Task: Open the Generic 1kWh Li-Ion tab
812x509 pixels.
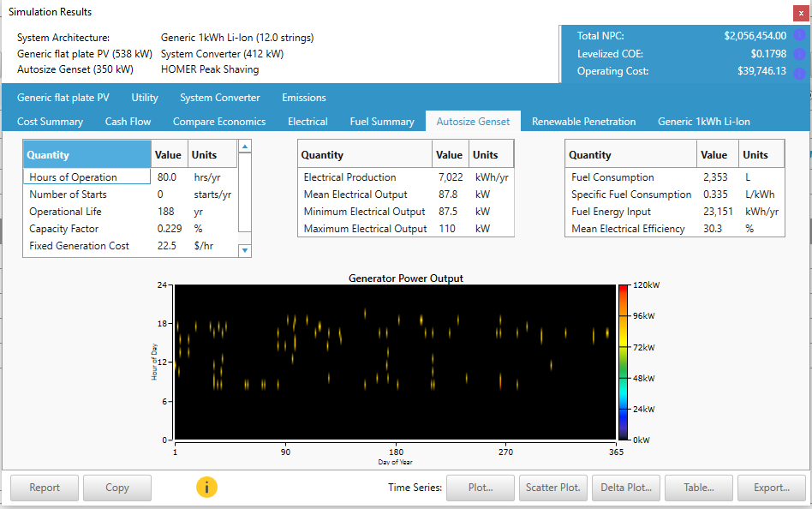Action: tap(702, 121)
